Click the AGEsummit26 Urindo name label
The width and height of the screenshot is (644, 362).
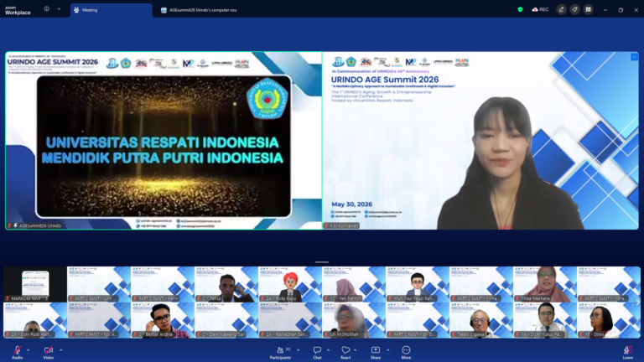pos(40,225)
